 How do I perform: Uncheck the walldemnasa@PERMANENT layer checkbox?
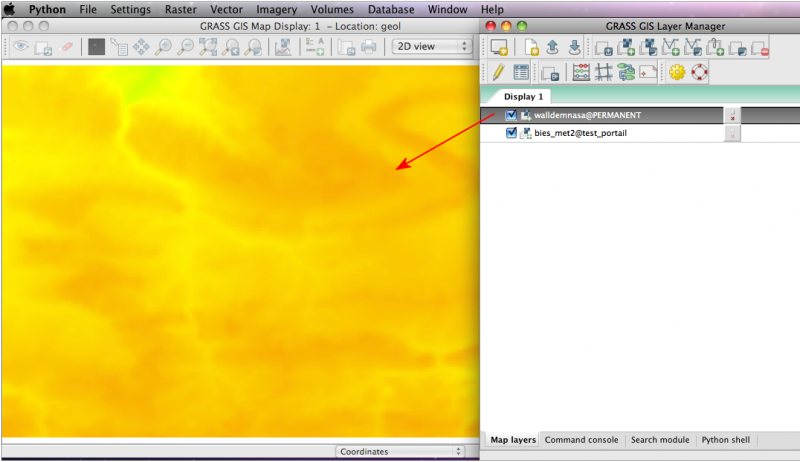pyautogui.click(x=511, y=115)
